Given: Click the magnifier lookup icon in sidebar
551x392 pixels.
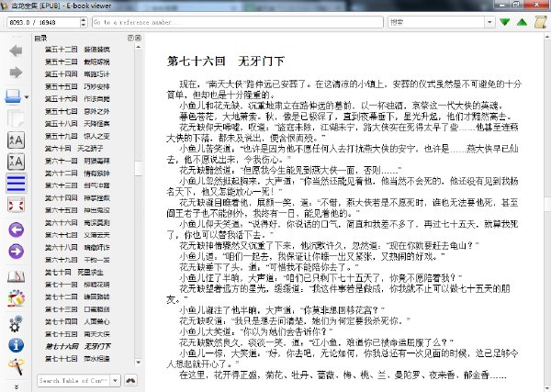Looking at the screenshot, I should [16, 366].
